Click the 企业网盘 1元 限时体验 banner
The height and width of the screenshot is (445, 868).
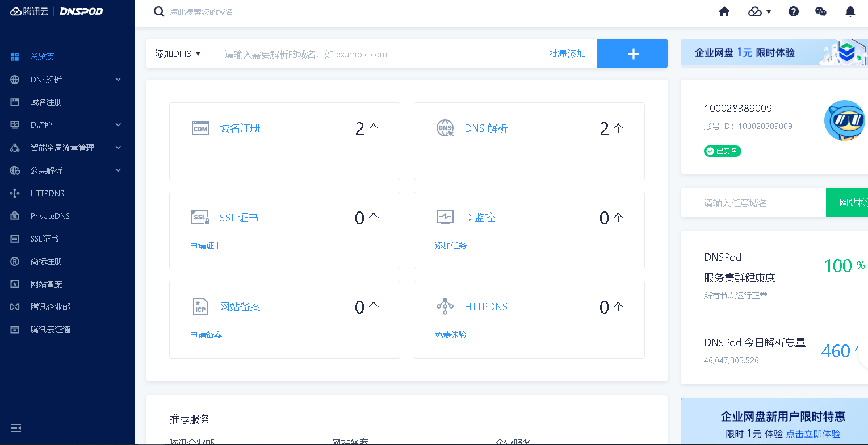point(774,53)
